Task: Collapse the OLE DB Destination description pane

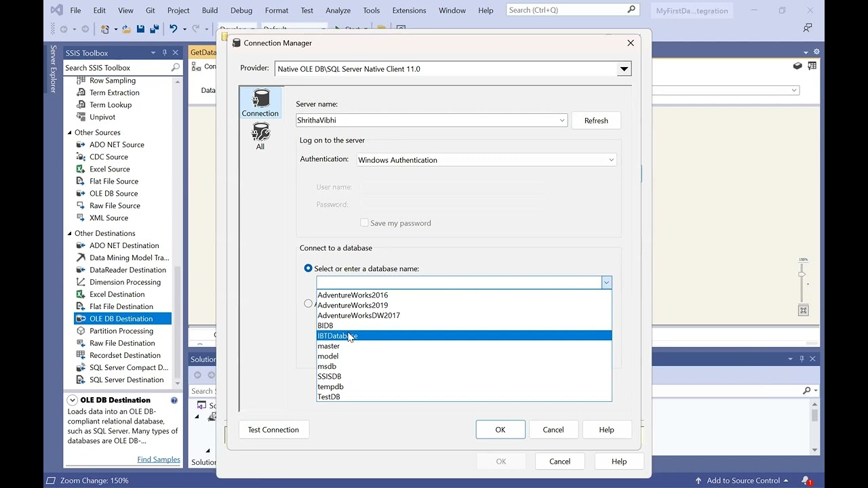Action: tap(72, 401)
